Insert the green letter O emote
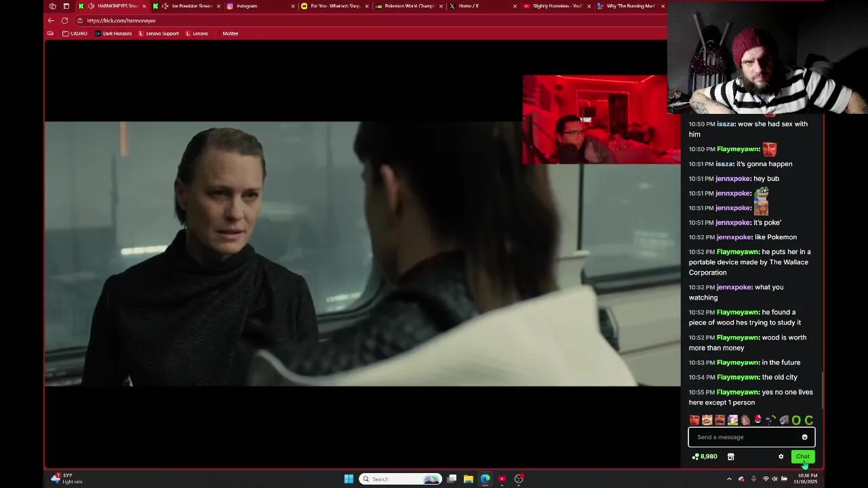 (796, 420)
